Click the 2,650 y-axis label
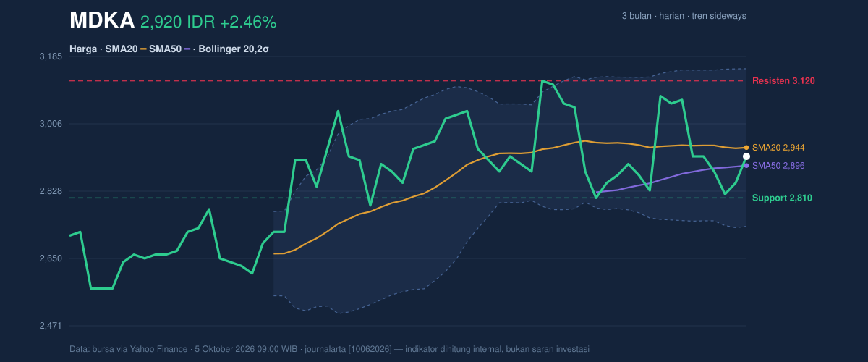This screenshot has width=868, height=362. pyautogui.click(x=50, y=258)
